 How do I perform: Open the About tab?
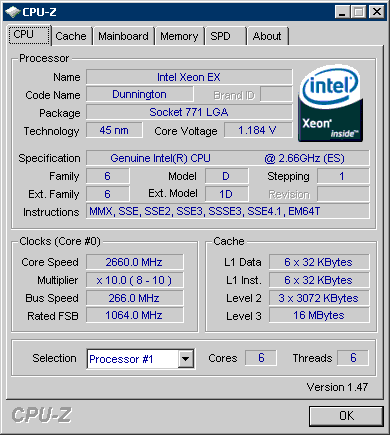pos(267,36)
